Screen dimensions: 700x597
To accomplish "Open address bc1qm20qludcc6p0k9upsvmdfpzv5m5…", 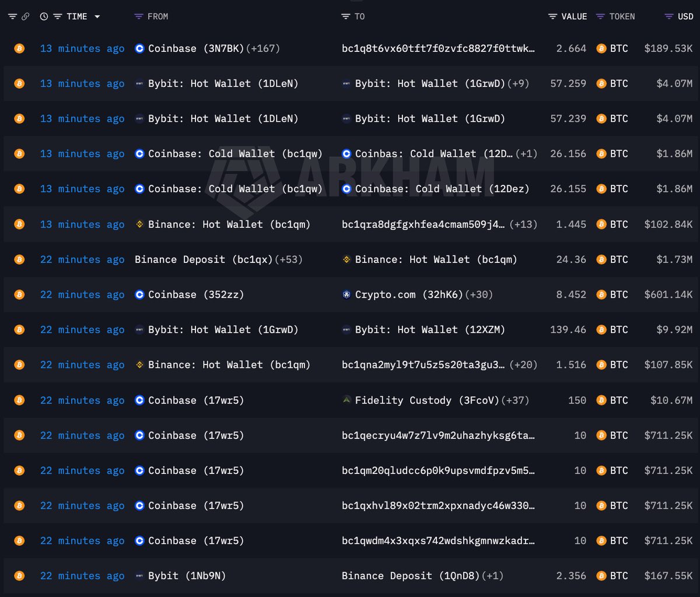I will (438, 470).
